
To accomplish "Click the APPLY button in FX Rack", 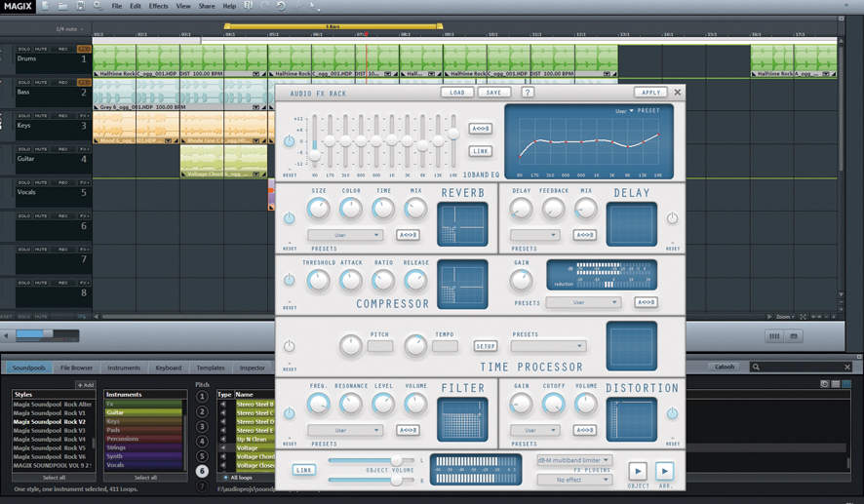I will tap(650, 92).
